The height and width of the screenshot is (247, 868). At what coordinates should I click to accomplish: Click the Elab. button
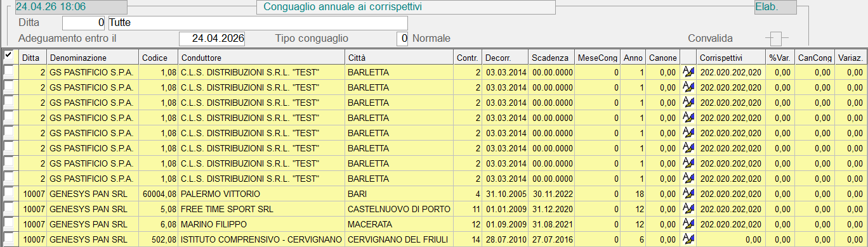(775, 8)
